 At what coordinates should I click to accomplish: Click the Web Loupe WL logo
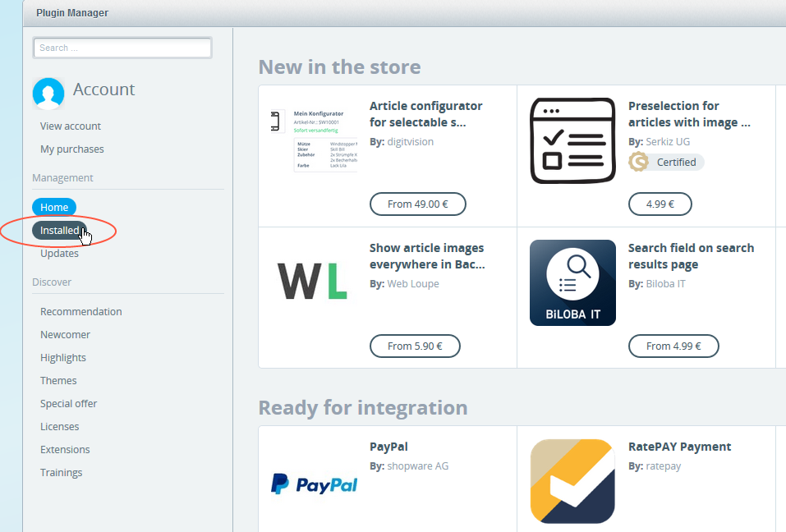(x=314, y=282)
